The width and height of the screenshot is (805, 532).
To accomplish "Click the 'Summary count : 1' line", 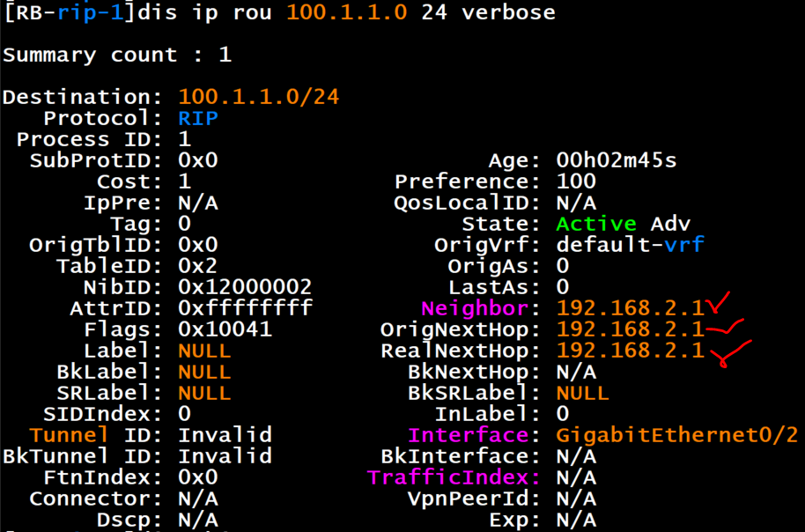I will (117, 55).
